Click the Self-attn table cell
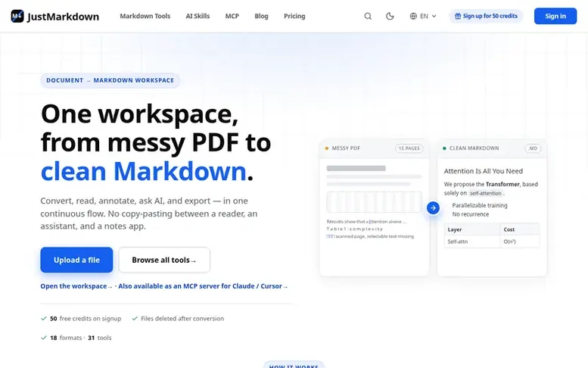The width and height of the screenshot is (588, 368). [x=472, y=242]
